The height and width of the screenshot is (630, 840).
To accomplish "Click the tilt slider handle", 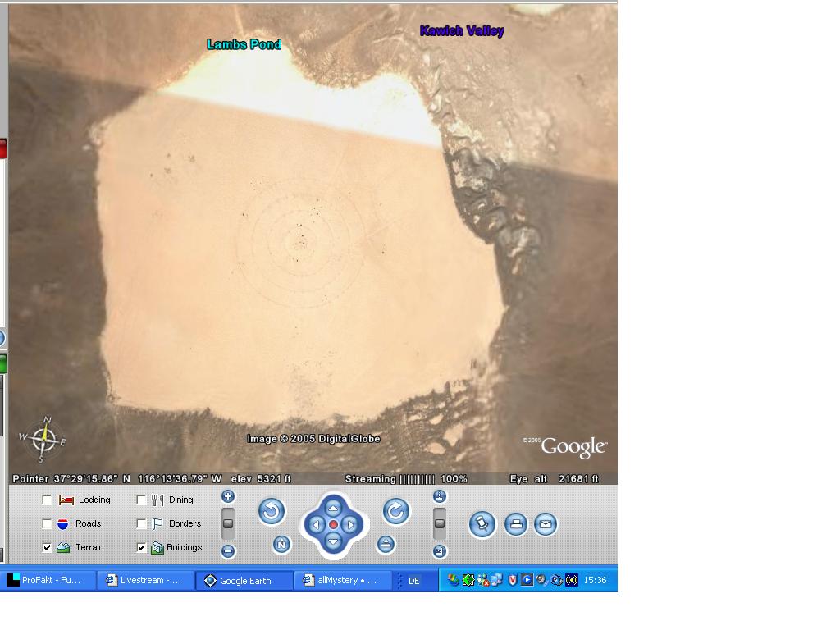I will [440, 523].
